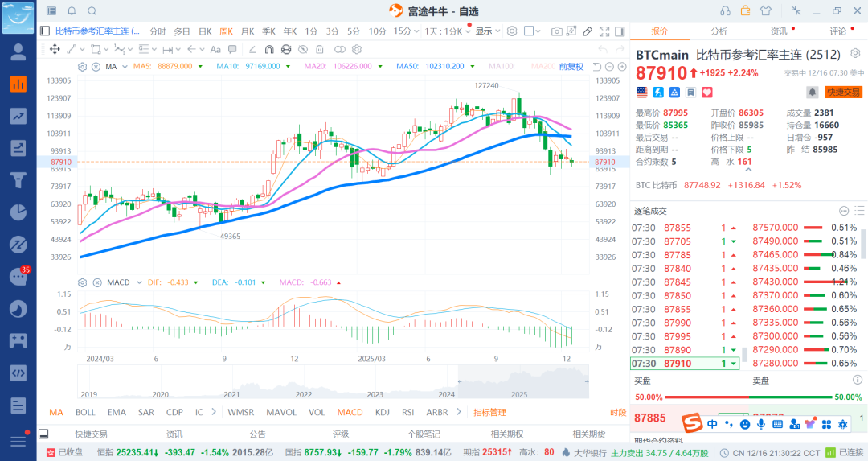Expand the MACD indicator dropdown
Viewport: 868px width, 461px height.
coord(139,282)
